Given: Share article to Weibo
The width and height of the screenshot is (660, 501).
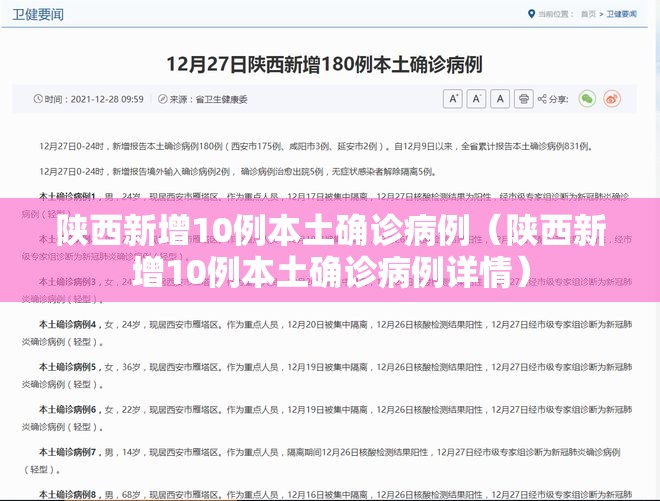Looking at the screenshot, I should [x=612, y=99].
